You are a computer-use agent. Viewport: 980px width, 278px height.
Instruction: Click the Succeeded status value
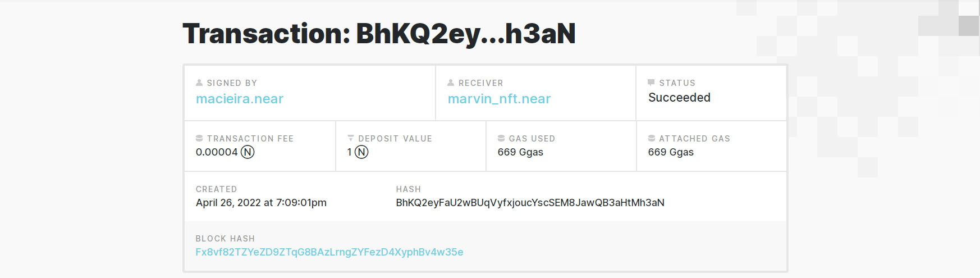click(x=679, y=98)
